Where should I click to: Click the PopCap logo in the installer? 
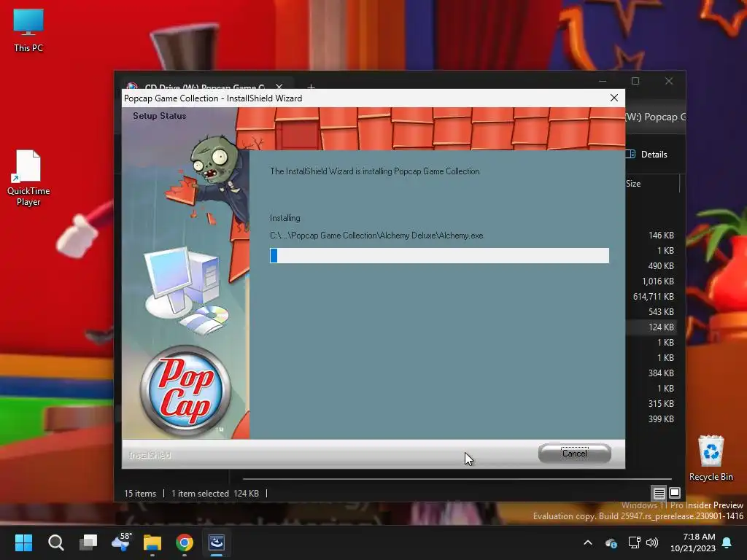click(x=185, y=390)
